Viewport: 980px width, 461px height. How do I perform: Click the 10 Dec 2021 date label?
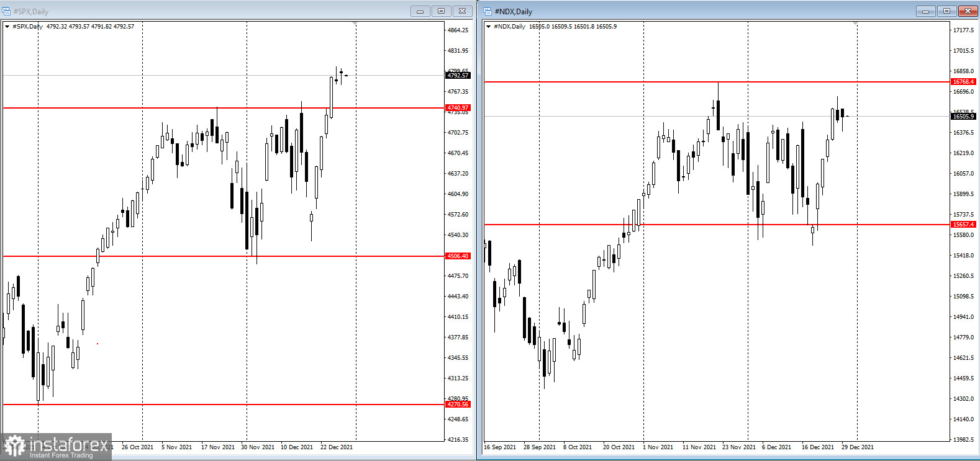point(297,447)
